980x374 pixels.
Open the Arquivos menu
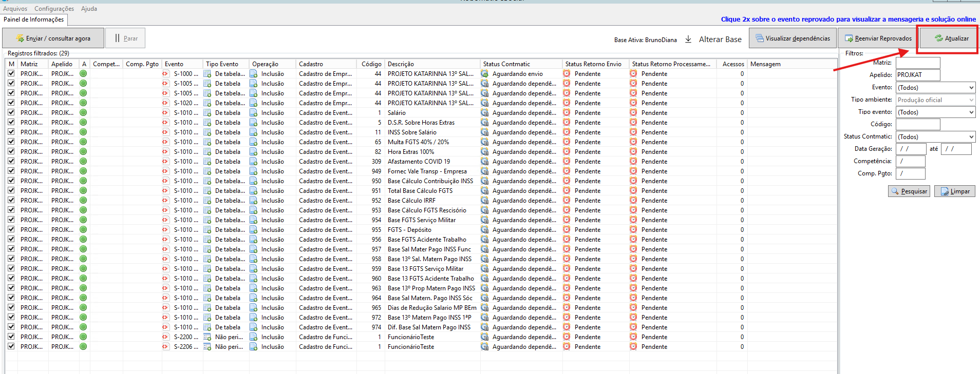[x=15, y=9]
